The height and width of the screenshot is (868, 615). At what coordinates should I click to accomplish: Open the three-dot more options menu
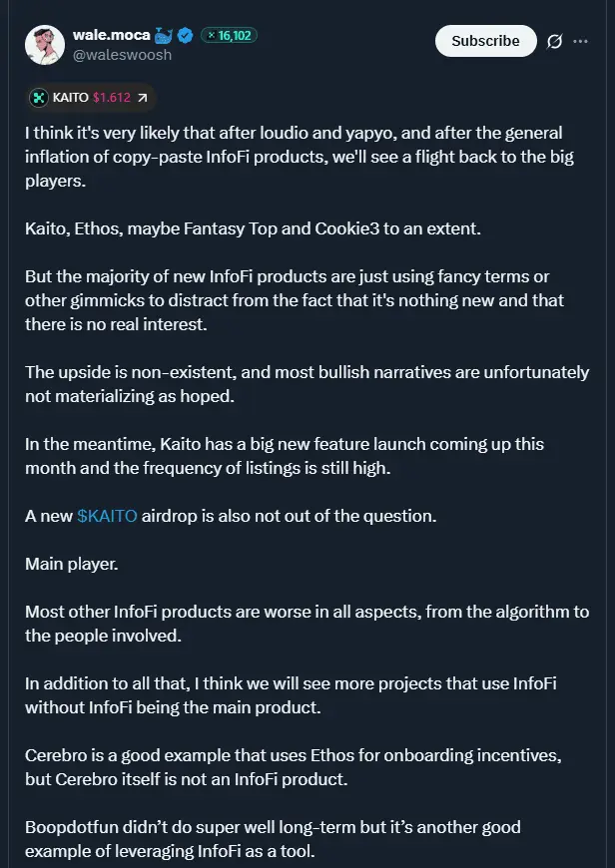pyautogui.click(x=580, y=42)
